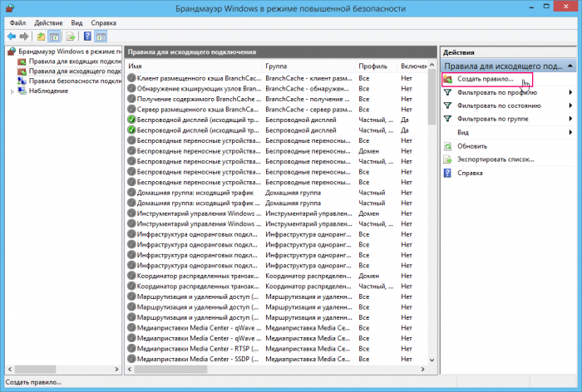Open the Справка menu in menu bar

click(104, 23)
